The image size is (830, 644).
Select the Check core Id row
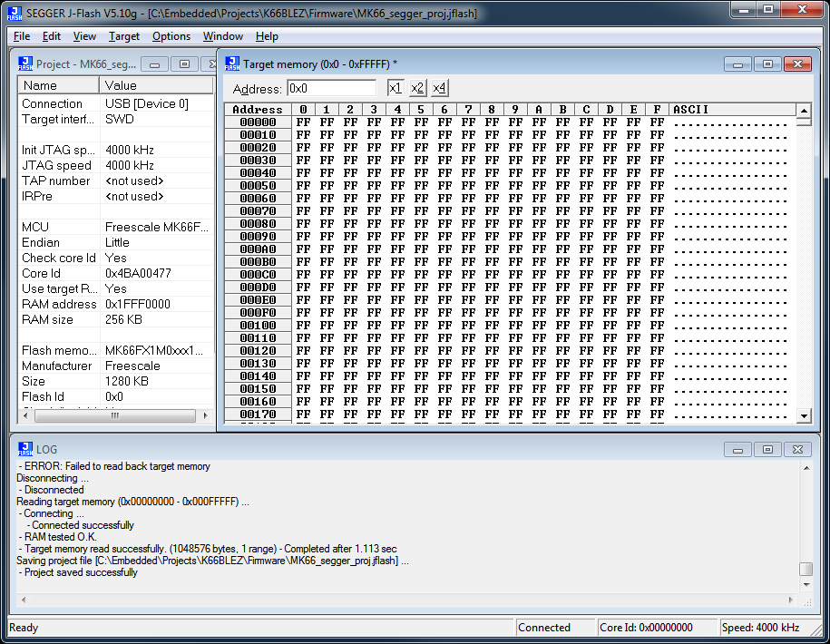pos(116,258)
